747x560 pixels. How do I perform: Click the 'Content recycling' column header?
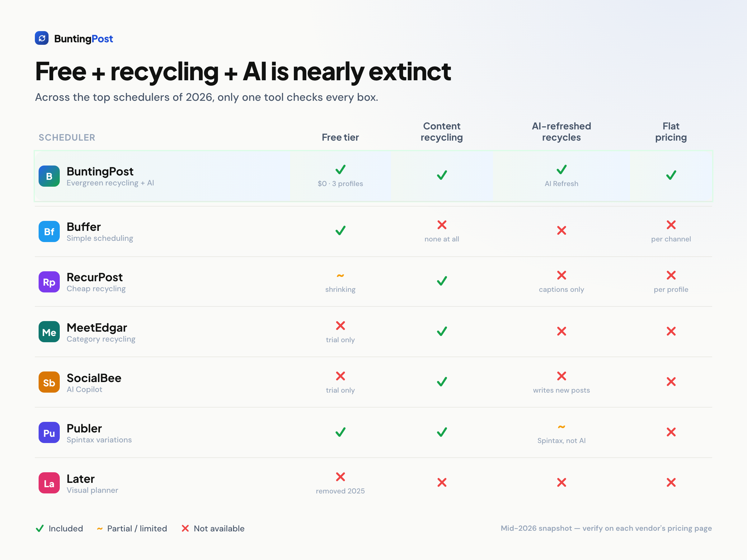tap(442, 132)
